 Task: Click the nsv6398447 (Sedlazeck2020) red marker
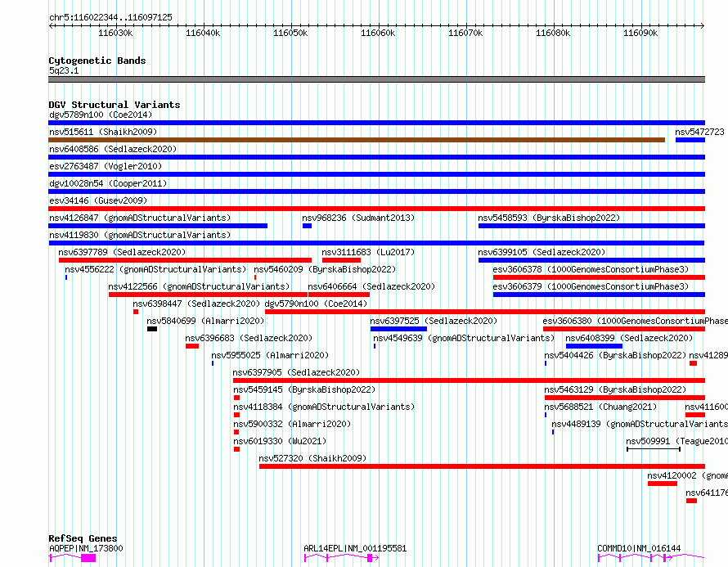[136, 312]
